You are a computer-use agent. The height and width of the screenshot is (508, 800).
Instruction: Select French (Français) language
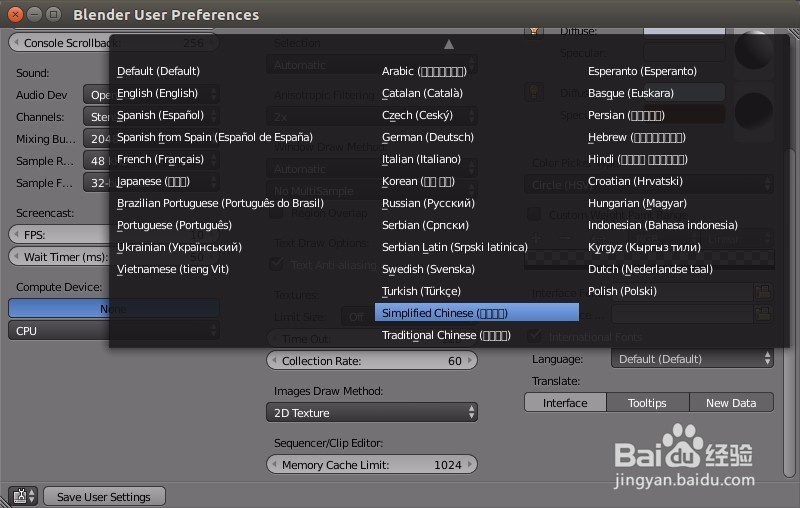160,159
